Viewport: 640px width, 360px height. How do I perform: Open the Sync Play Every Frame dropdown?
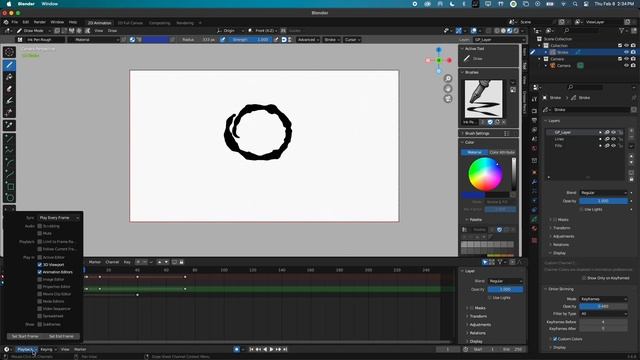pos(59,218)
